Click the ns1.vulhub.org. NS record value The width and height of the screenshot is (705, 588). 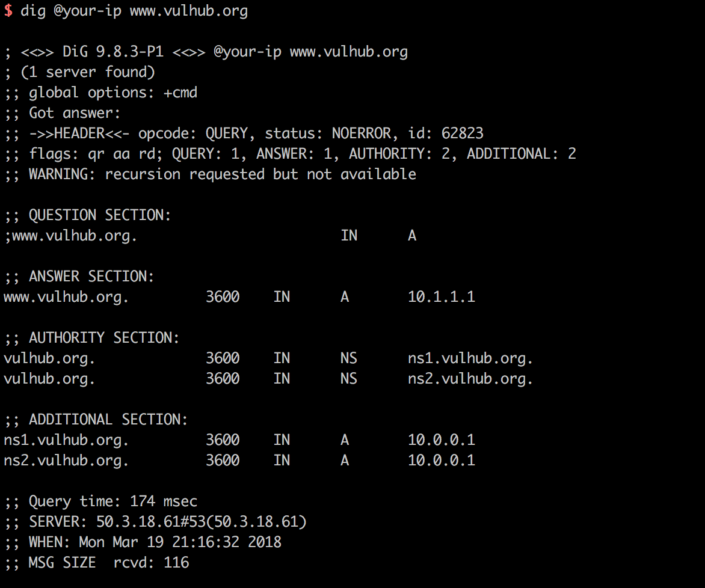tap(470, 358)
